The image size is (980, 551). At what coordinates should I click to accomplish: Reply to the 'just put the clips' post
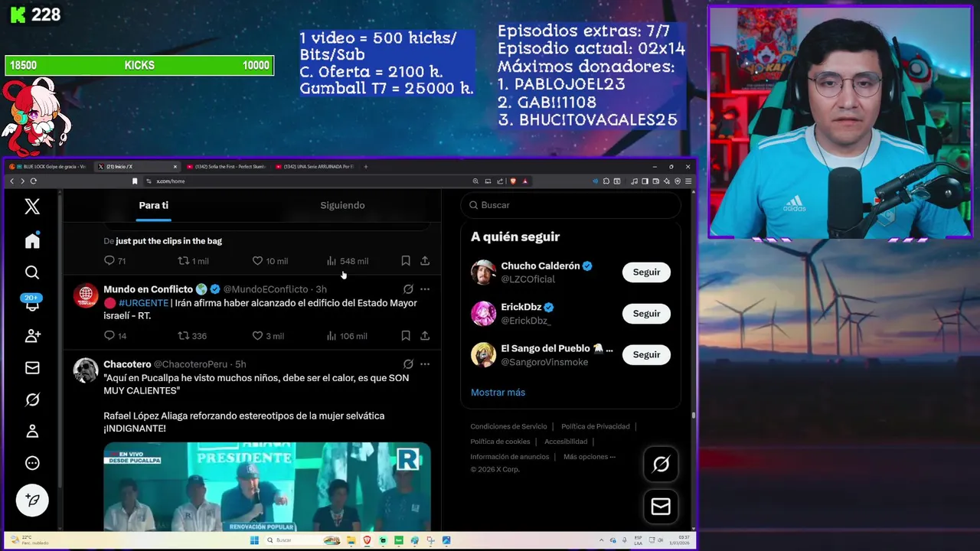click(x=115, y=261)
